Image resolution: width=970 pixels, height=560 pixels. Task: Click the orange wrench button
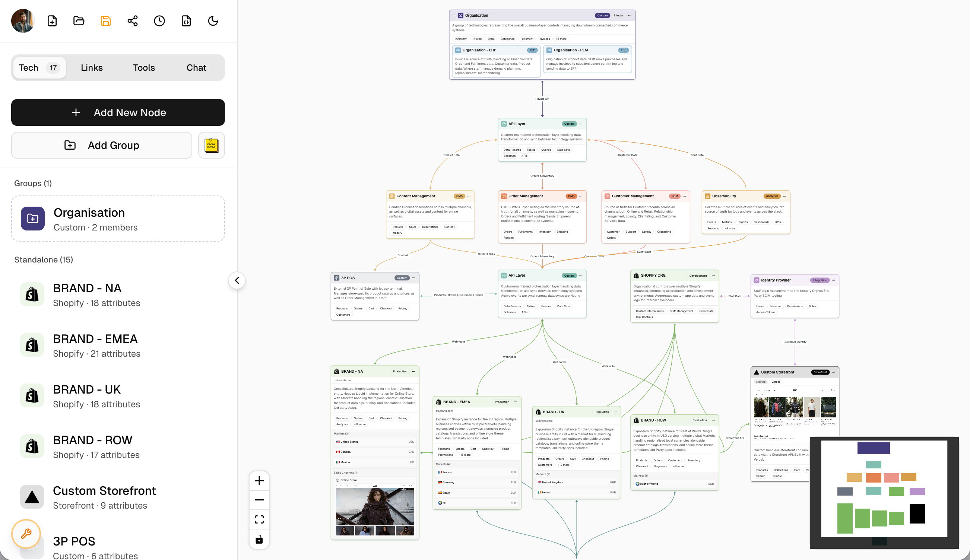[26, 534]
